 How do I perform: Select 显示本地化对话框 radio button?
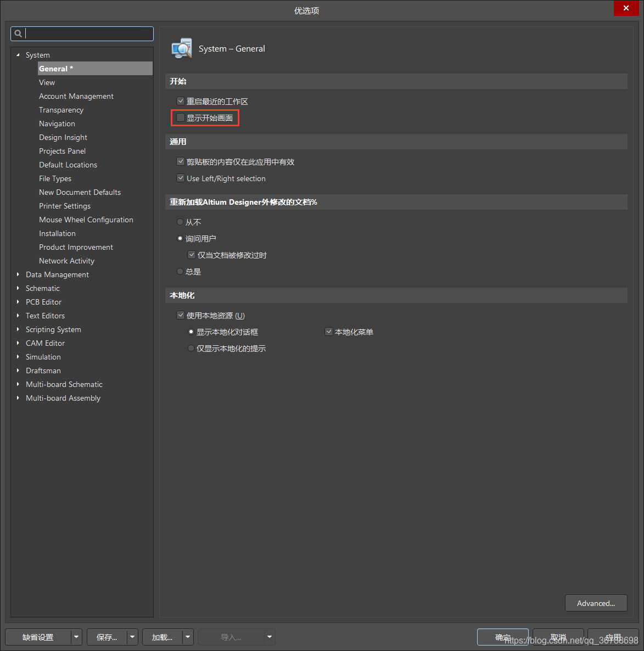(x=191, y=332)
